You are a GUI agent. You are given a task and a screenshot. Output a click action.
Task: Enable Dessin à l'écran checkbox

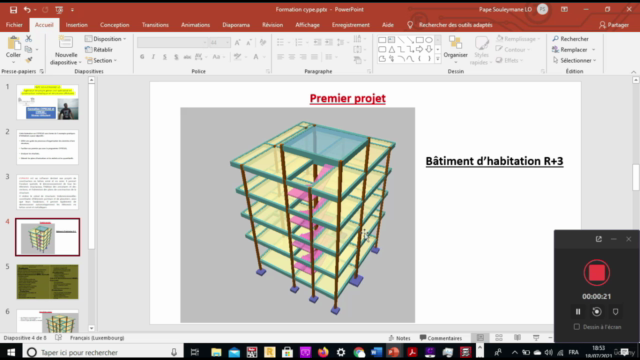click(577, 327)
